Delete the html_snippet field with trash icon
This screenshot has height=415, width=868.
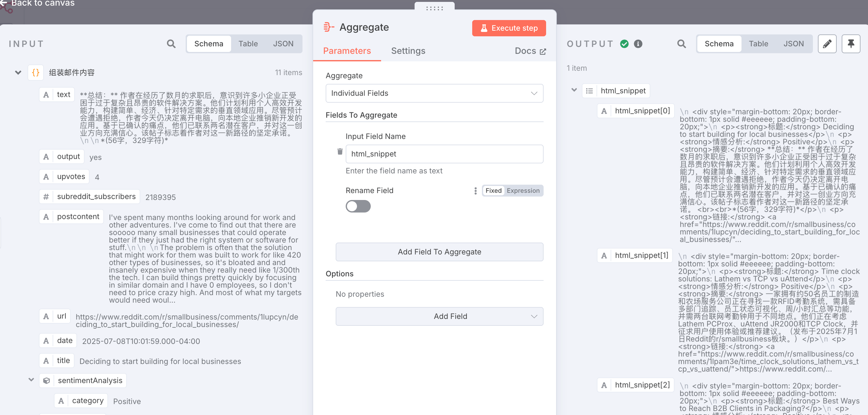pos(340,151)
